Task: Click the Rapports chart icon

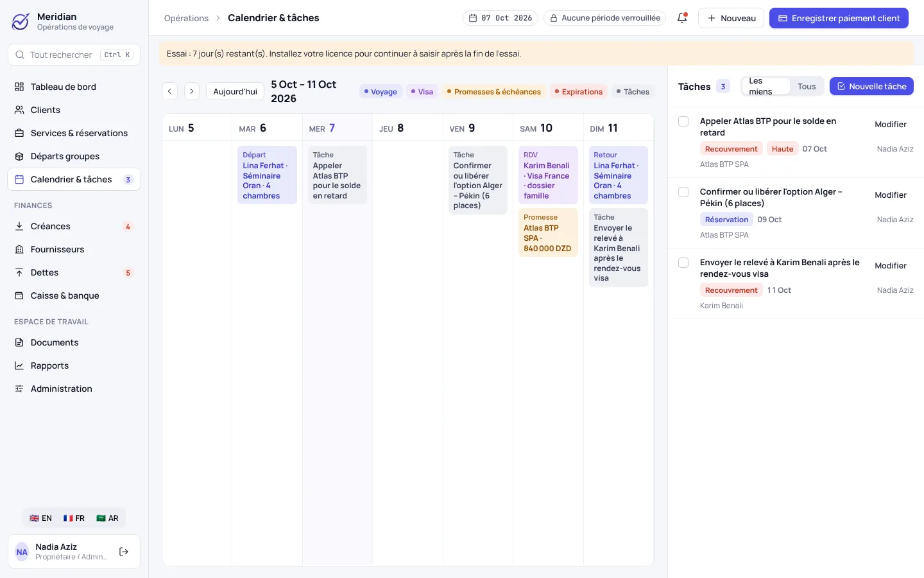Action: [x=19, y=365]
